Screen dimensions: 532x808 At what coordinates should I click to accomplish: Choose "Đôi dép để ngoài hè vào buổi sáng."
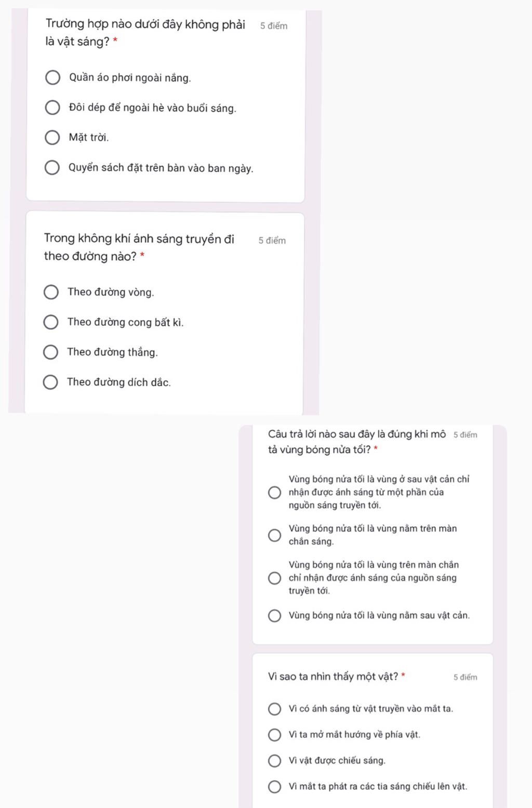(x=52, y=108)
